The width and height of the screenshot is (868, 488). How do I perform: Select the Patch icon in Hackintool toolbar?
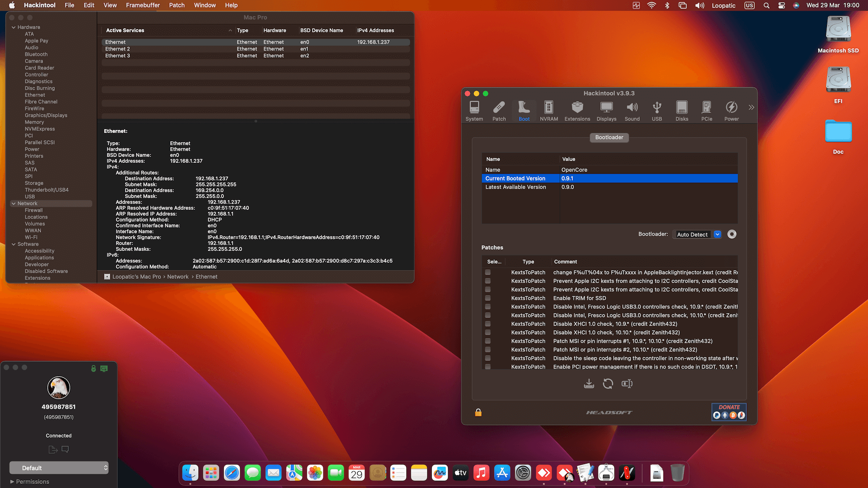(x=499, y=110)
